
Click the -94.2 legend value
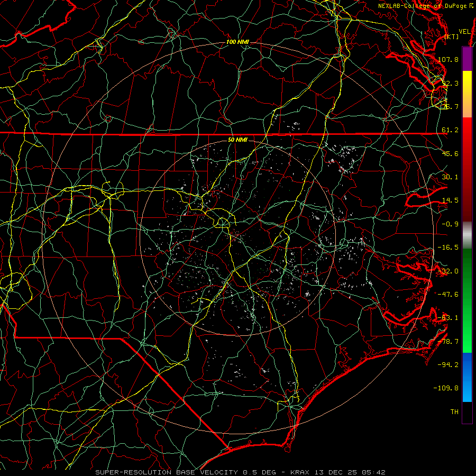(x=448, y=365)
